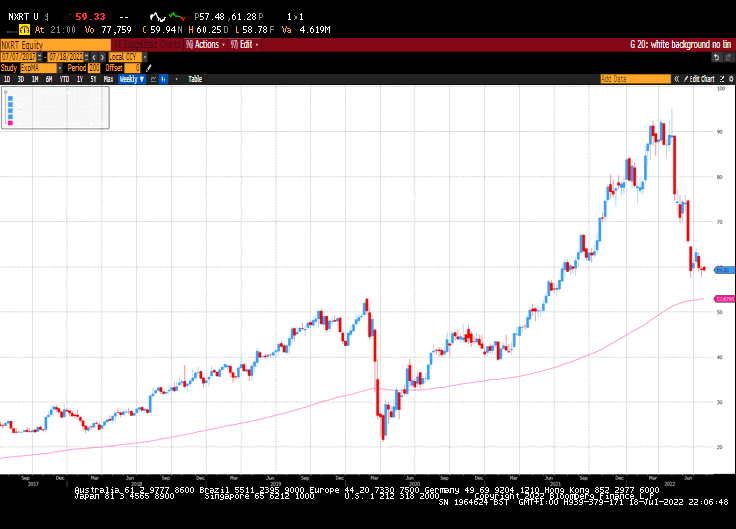Screen dimensions: 736x529
Task: Click the legend vertical slider handle
Action: (x=5, y=92)
